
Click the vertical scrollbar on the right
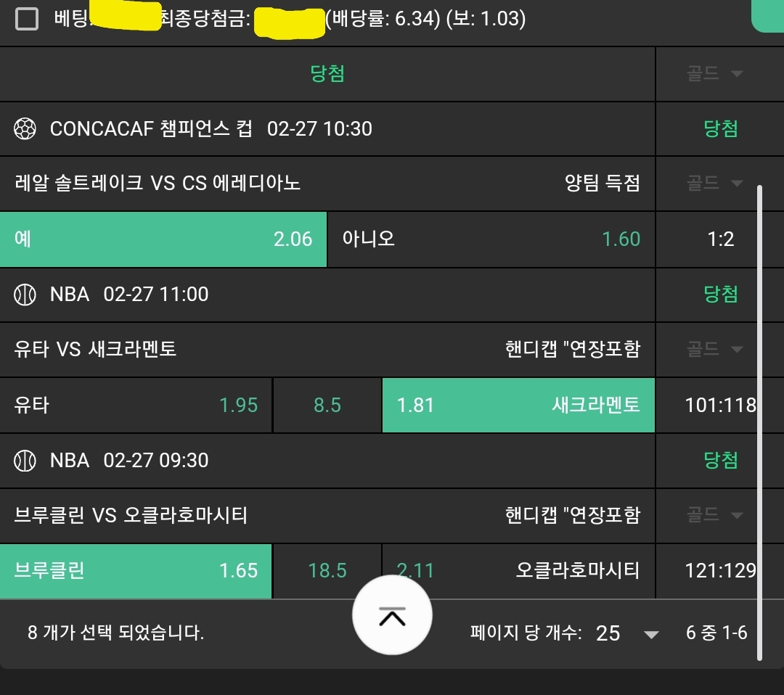coord(759,421)
